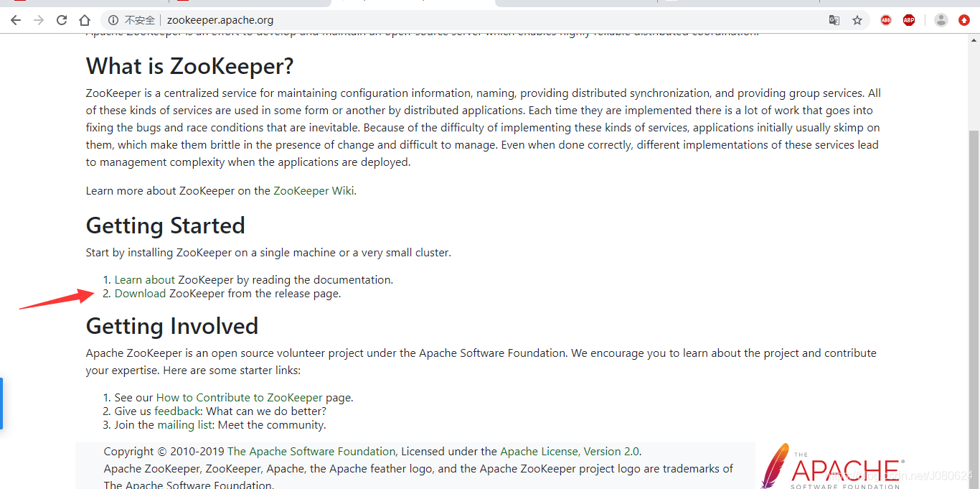
Task: Bookmark this page with star
Action: tap(857, 20)
